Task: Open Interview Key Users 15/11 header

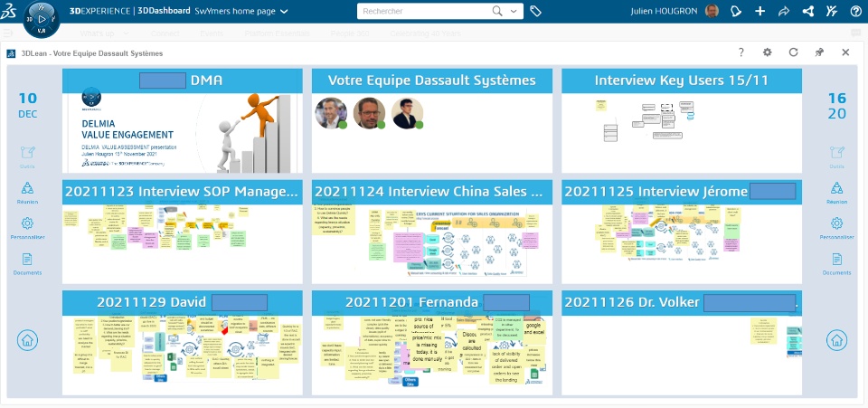Action: click(x=682, y=81)
